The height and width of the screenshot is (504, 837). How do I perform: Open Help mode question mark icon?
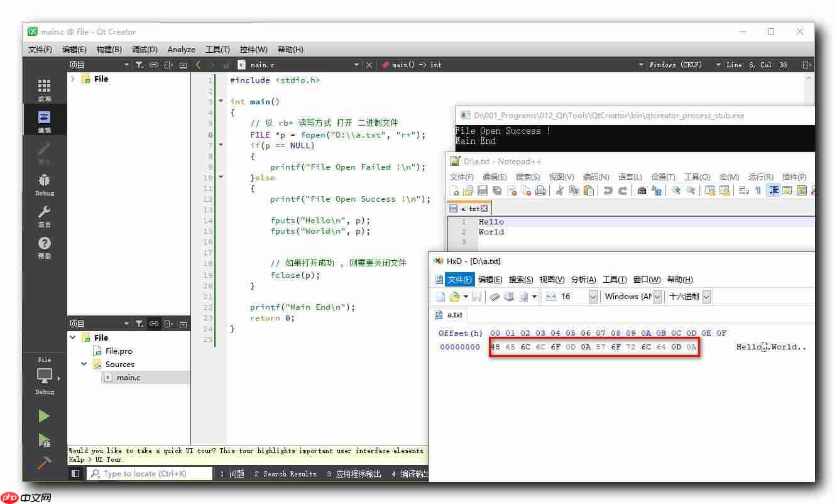point(44,247)
